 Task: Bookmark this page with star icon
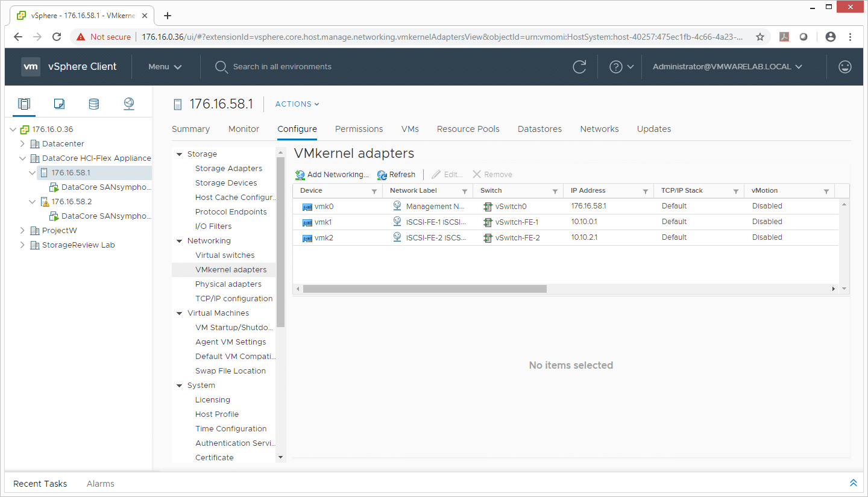[x=760, y=37]
